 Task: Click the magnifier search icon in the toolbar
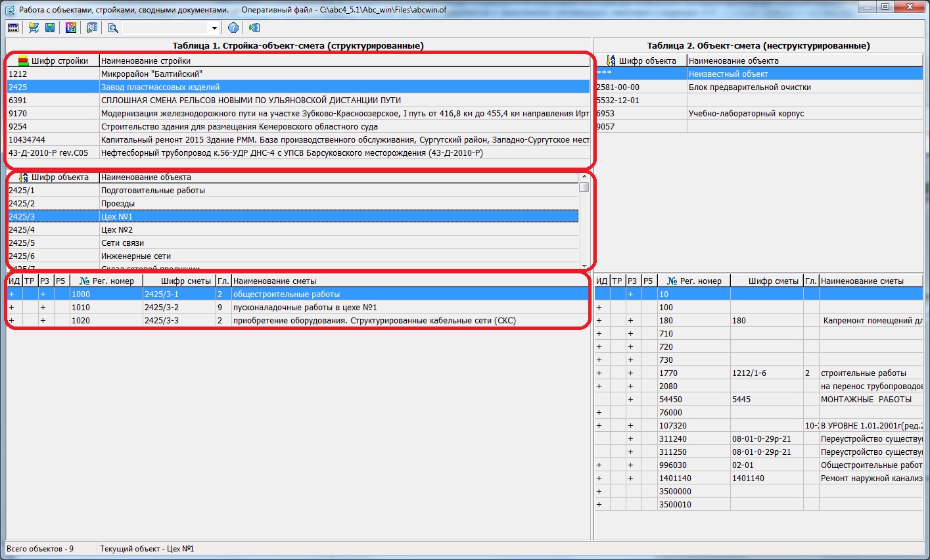pyautogui.click(x=113, y=28)
